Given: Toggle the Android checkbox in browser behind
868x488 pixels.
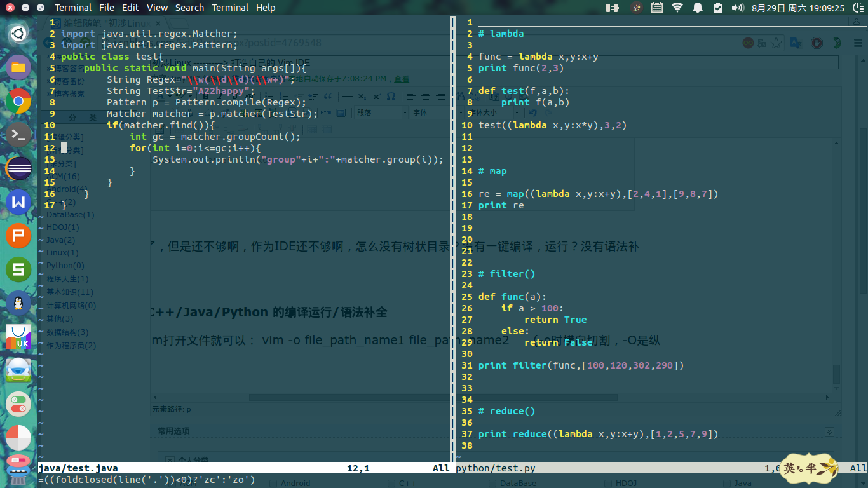Looking at the screenshot, I should pos(273,484).
